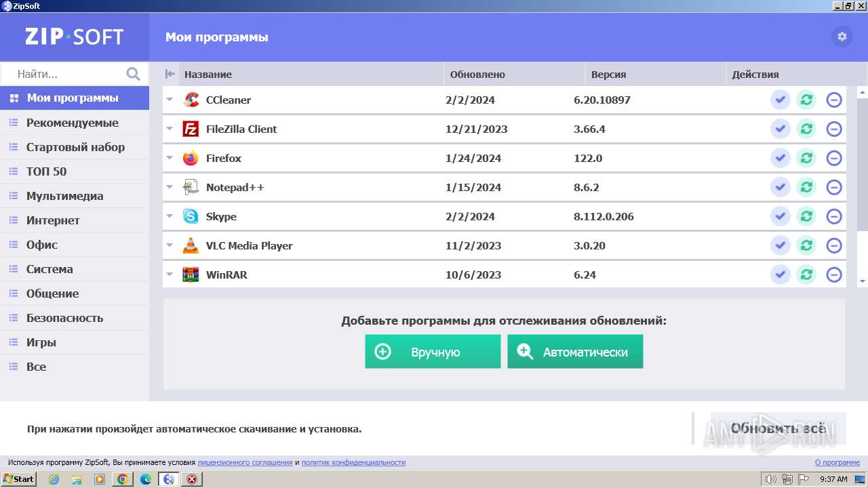Image resolution: width=868 pixels, height=488 pixels.
Task: Expand FileZilla Client row details arrow
Action: tap(170, 129)
